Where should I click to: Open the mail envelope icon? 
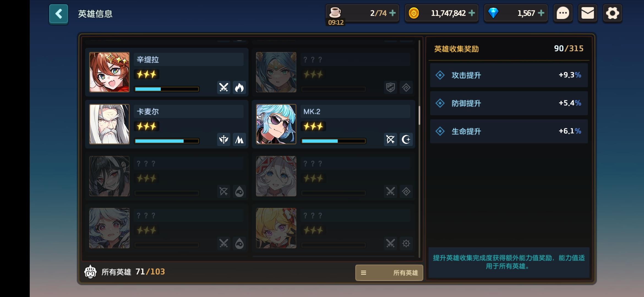tap(588, 13)
